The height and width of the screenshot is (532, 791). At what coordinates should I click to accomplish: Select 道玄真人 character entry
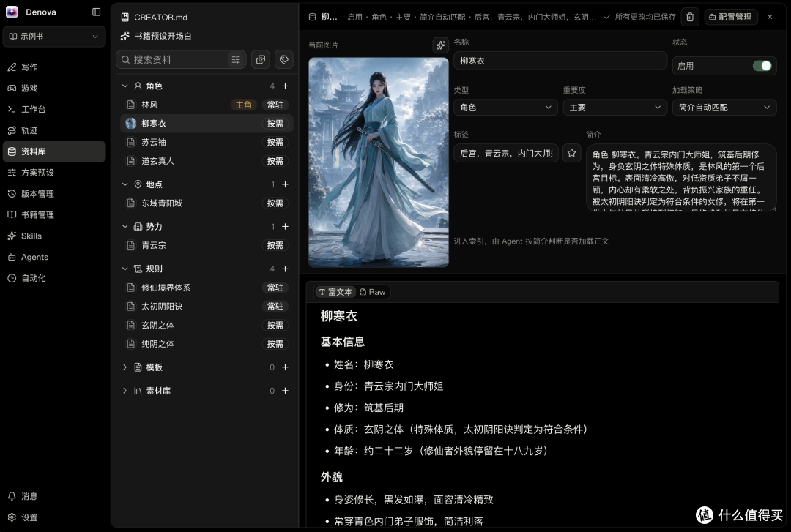207,161
